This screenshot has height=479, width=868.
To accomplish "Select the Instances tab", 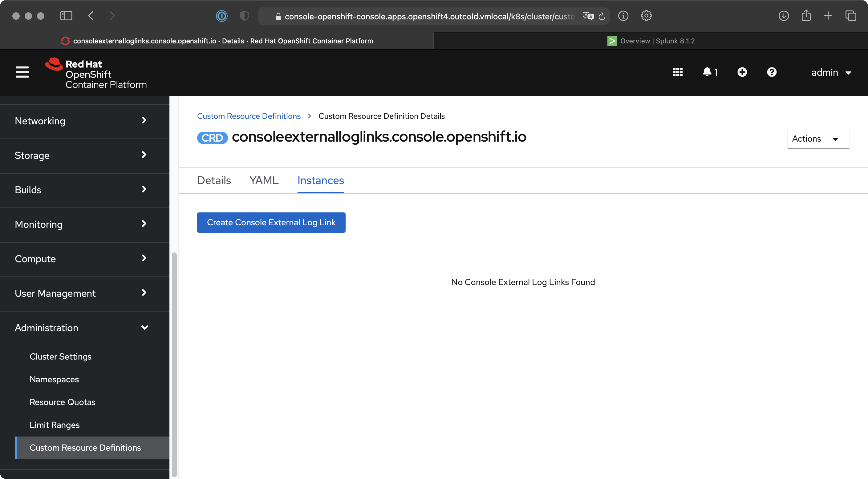I will coord(320,181).
